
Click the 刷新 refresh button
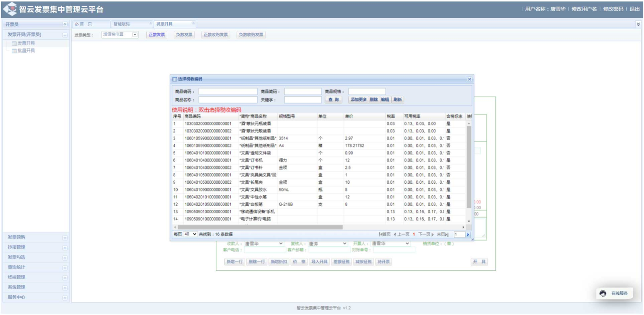pos(398,100)
